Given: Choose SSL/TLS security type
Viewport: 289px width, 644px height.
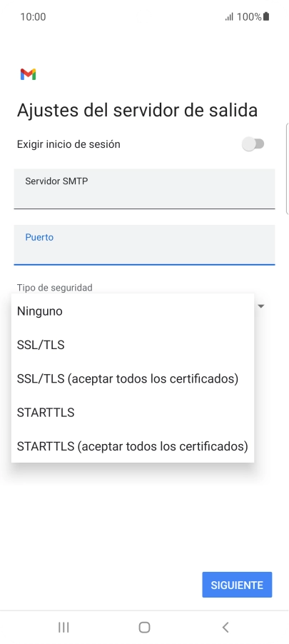Looking at the screenshot, I should coord(133,345).
